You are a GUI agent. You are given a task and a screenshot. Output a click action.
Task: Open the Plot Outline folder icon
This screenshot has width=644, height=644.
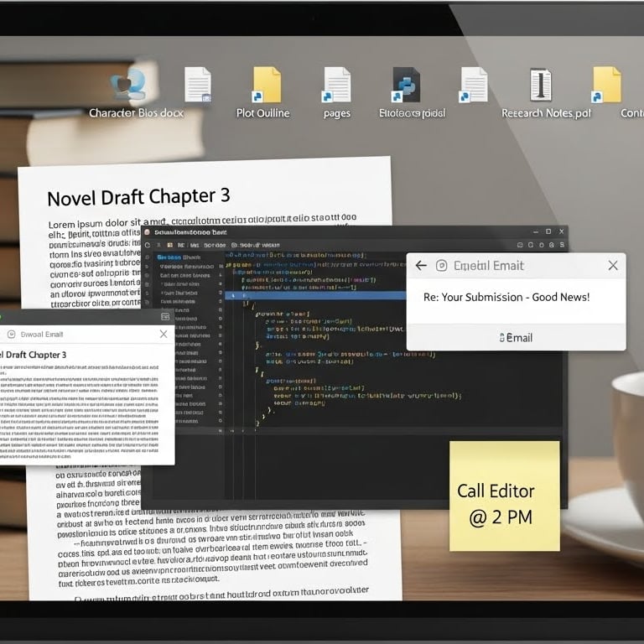pyautogui.click(x=267, y=85)
